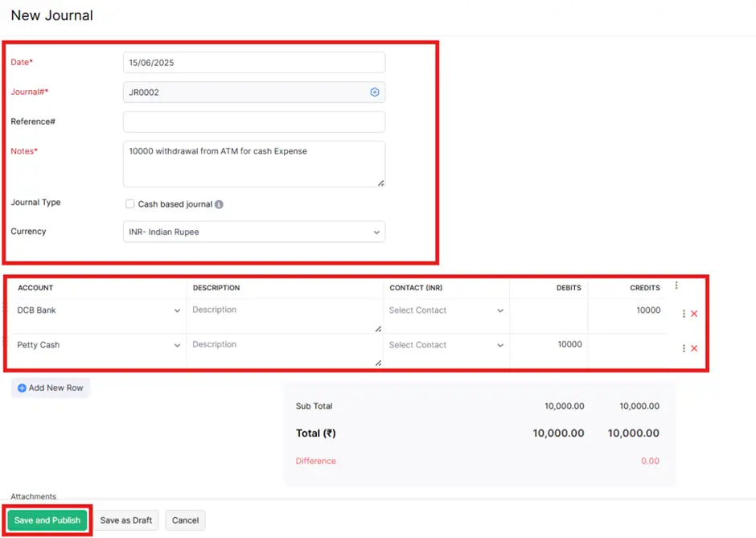Image resolution: width=756 pixels, height=538 pixels.
Task: Enable the Cash based journal checkbox
Action: pyautogui.click(x=129, y=204)
